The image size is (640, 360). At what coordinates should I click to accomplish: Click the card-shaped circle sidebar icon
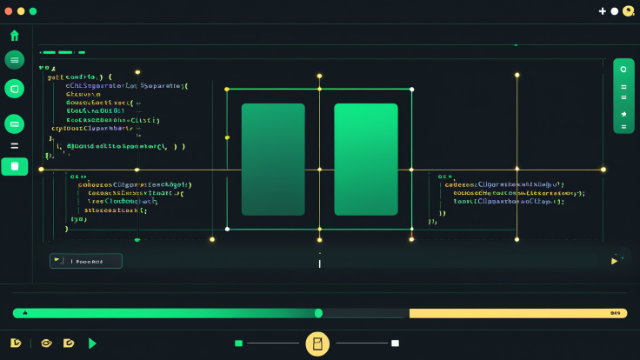(x=14, y=124)
